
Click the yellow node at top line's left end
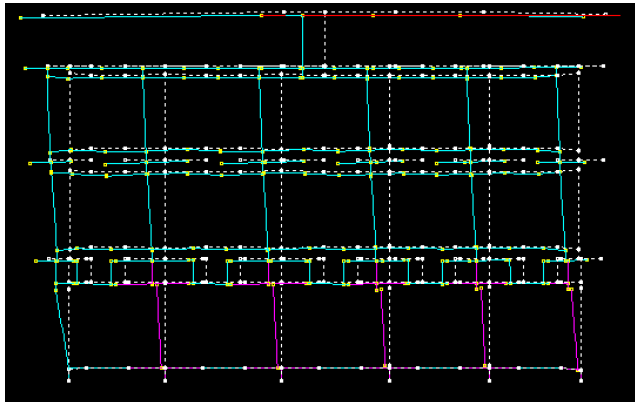point(20,18)
